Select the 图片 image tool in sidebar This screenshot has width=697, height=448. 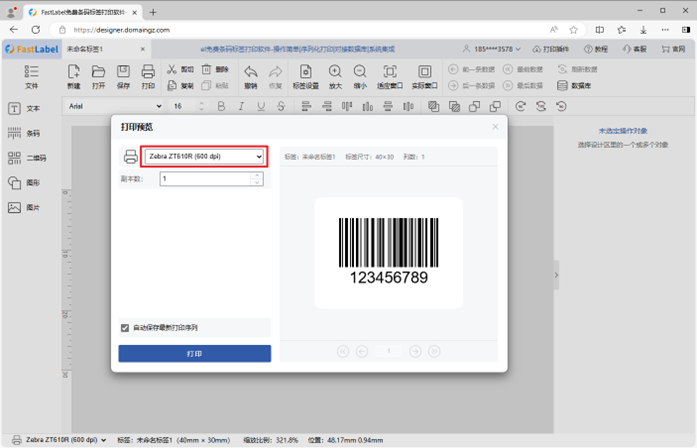click(x=16, y=208)
